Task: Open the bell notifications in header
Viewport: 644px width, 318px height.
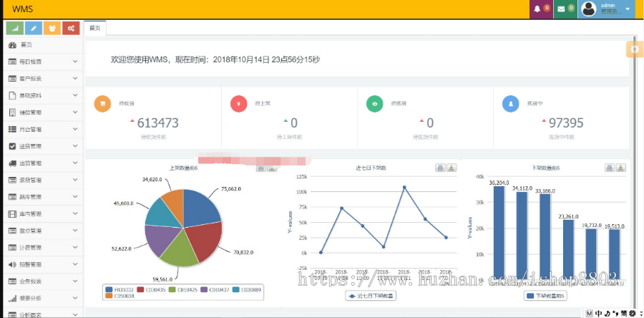Action: (x=542, y=9)
